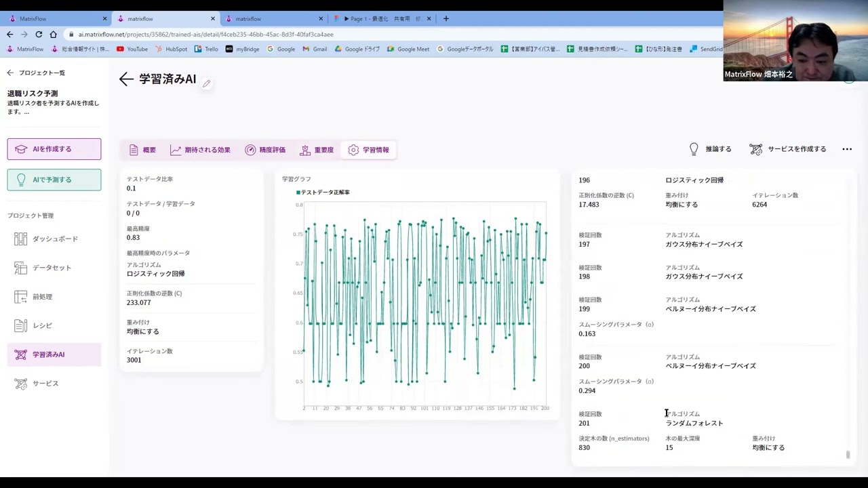
Task: Click サービスを作成する button
Action: (788, 149)
